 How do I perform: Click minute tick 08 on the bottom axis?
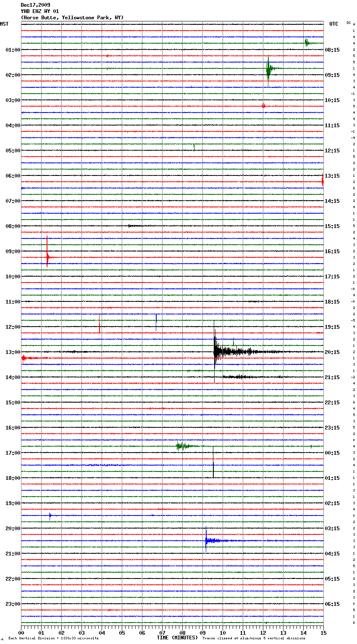pos(182,633)
